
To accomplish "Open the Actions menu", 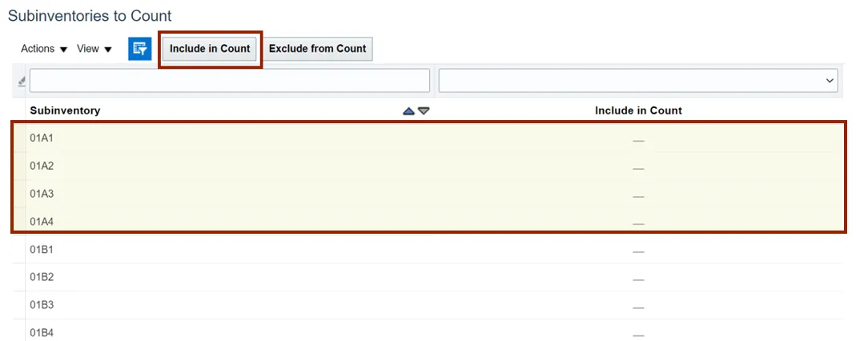I will (44, 49).
